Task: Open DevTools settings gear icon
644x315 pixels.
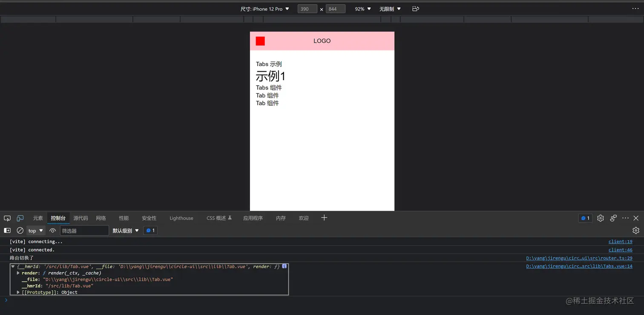Action: [x=601, y=218]
